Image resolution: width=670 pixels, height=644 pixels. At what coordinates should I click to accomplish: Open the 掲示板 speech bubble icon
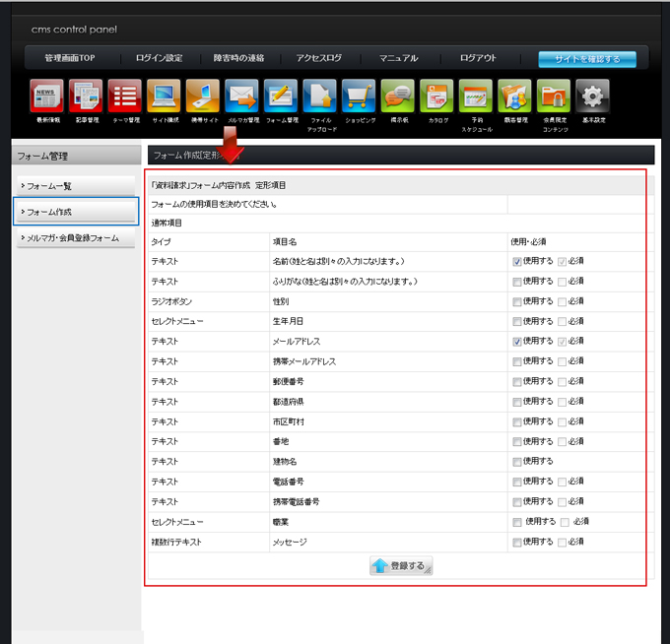click(x=398, y=97)
